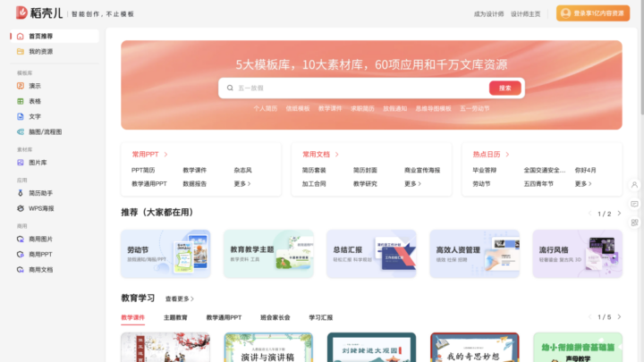Click 信纸模板 search suggestion
644x362 pixels.
298,108
